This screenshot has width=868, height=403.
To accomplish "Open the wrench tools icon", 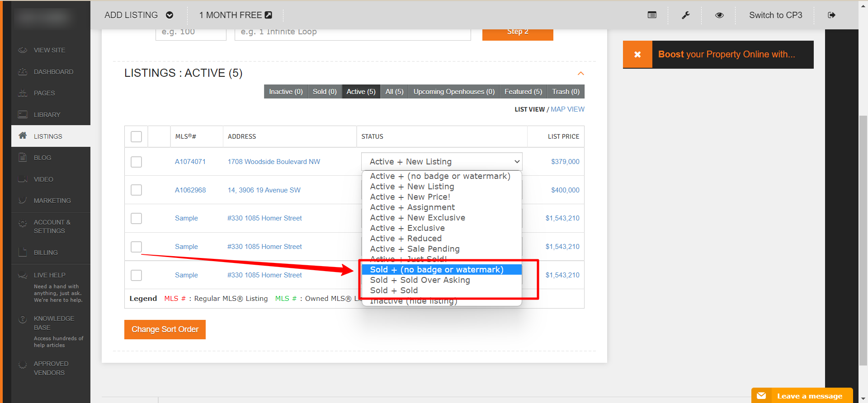I will pos(685,15).
